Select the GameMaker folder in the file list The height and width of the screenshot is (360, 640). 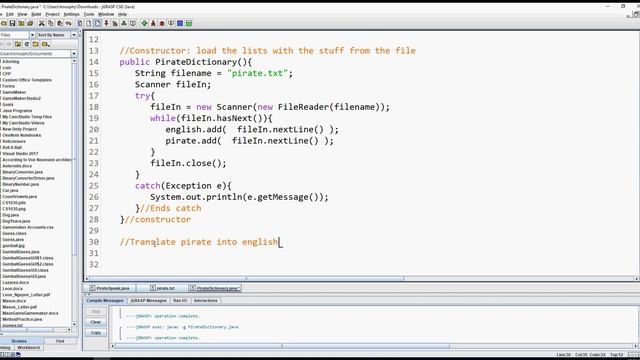(x=14, y=92)
